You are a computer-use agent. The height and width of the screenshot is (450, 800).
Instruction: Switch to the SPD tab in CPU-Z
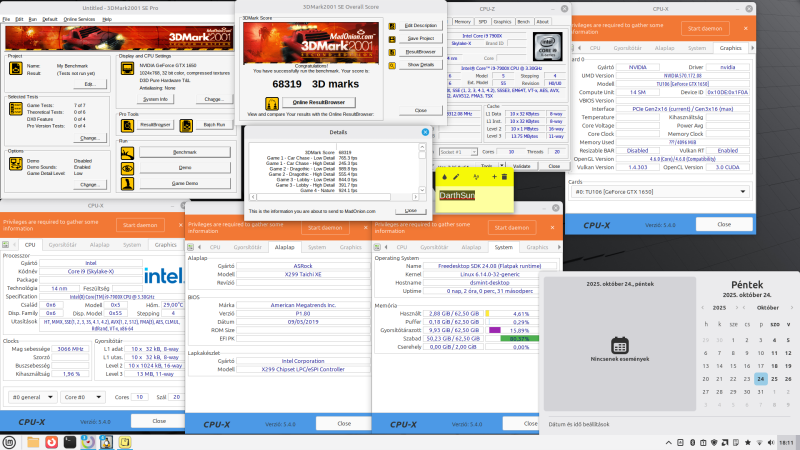pyautogui.click(x=483, y=22)
